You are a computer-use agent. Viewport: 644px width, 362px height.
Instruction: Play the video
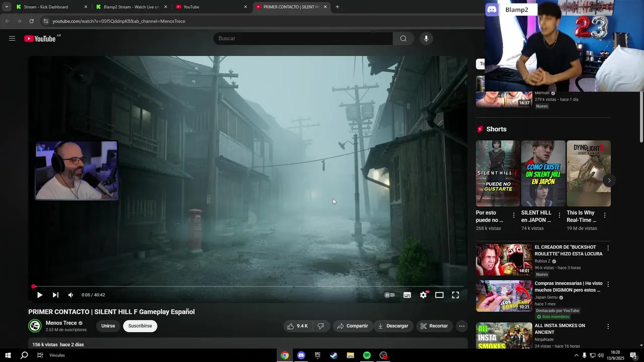click(x=40, y=295)
